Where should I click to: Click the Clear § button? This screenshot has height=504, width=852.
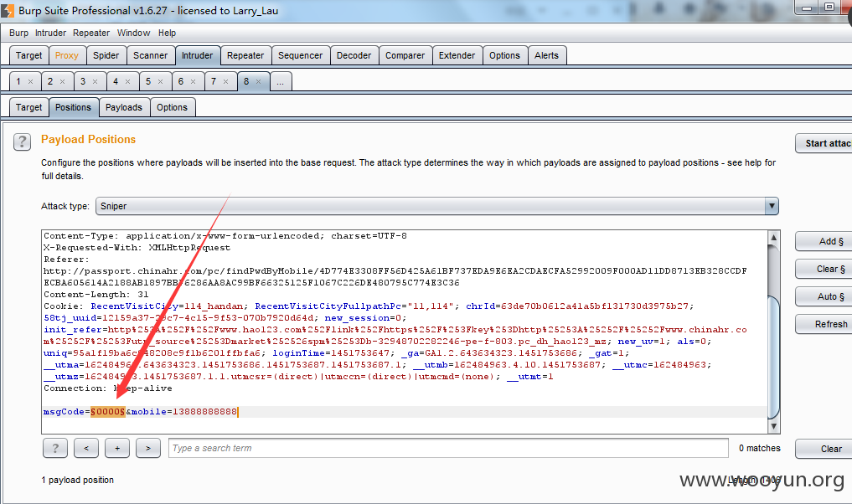coord(825,269)
